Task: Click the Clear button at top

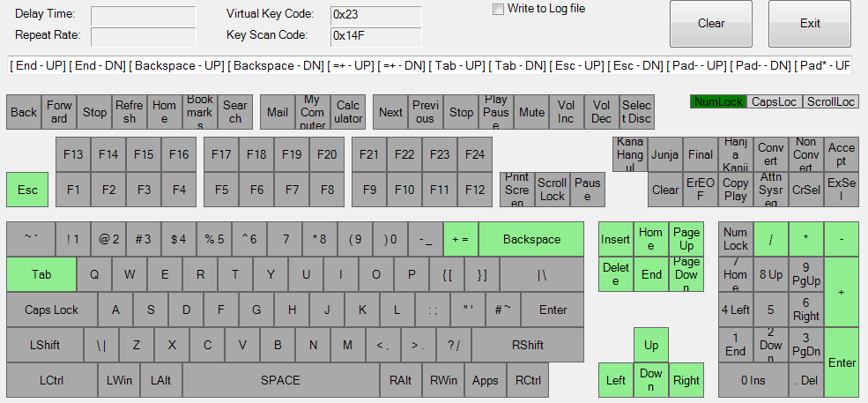Action: point(711,23)
